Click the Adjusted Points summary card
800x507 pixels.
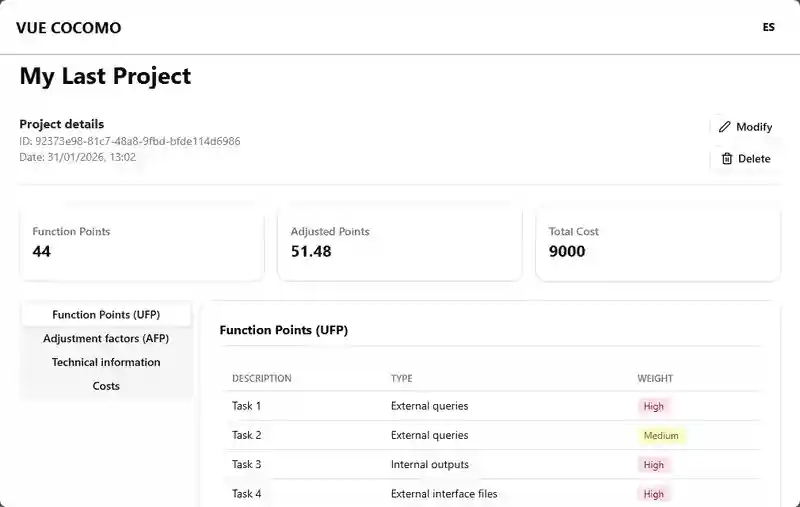[399, 243]
